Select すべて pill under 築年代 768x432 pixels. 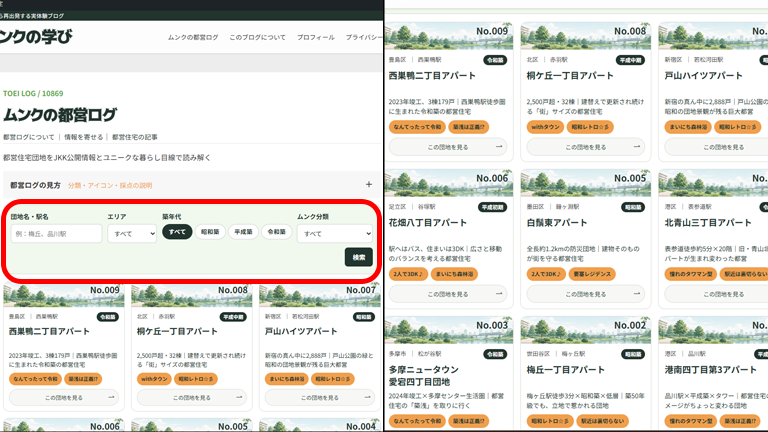pyautogui.click(x=177, y=232)
